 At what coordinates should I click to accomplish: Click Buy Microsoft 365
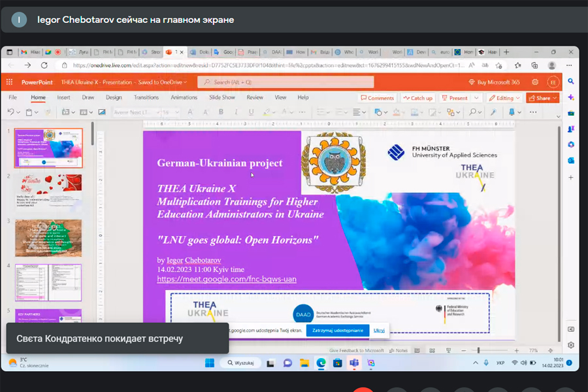[x=495, y=82]
